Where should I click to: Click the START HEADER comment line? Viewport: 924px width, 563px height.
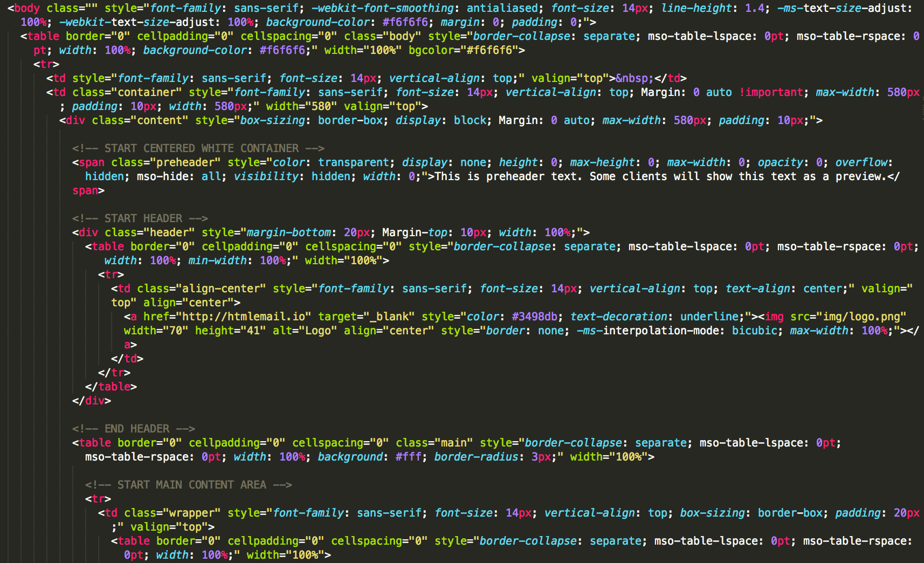(140, 218)
